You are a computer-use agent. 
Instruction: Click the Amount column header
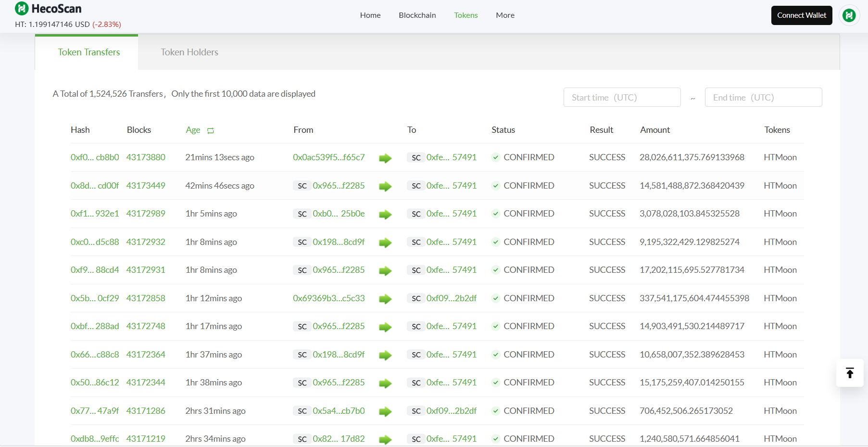[655, 130]
